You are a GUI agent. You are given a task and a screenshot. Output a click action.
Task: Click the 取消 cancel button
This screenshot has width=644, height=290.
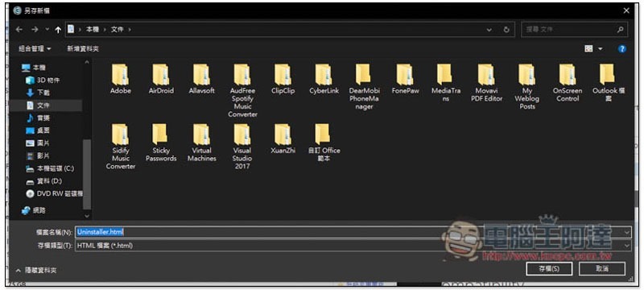click(601, 268)
